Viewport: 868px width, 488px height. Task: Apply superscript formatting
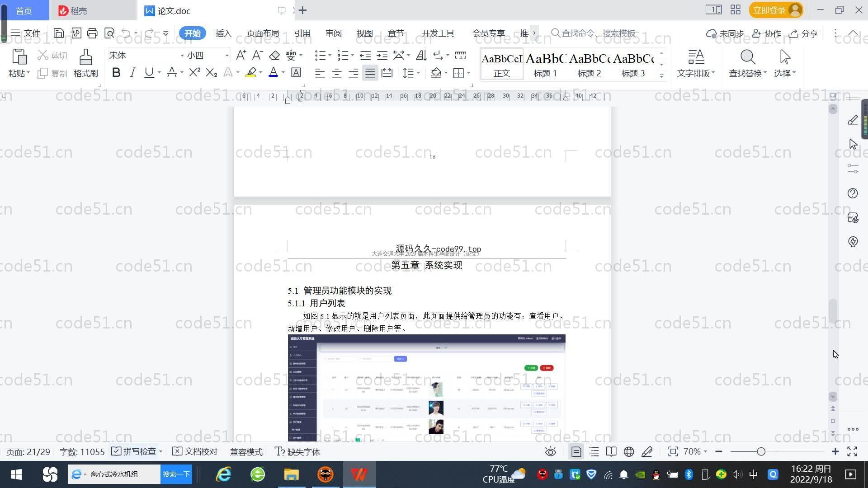(194, 72)
